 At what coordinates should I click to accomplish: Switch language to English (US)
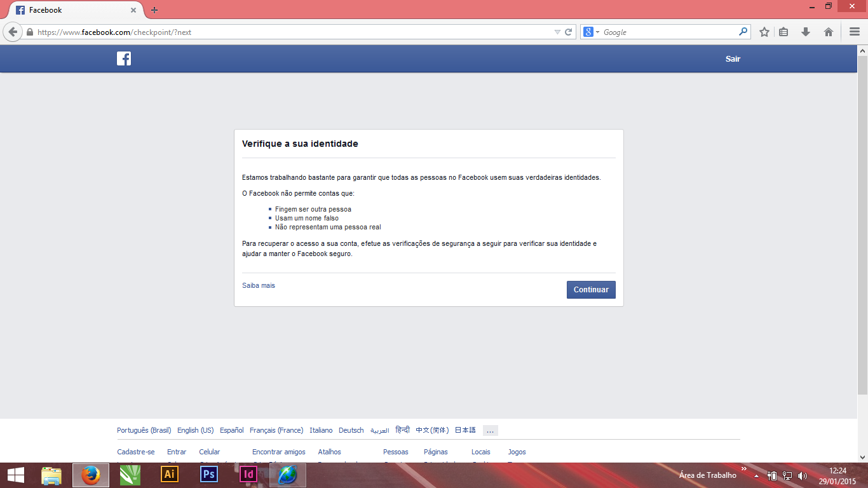tap(196, 430)
